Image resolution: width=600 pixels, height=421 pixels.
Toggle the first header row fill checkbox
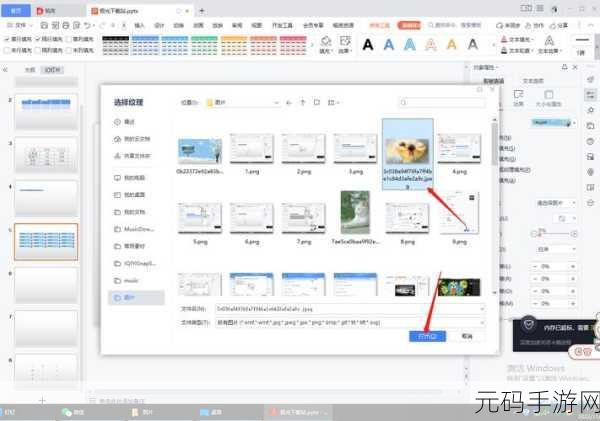click(x=7, y=39)
